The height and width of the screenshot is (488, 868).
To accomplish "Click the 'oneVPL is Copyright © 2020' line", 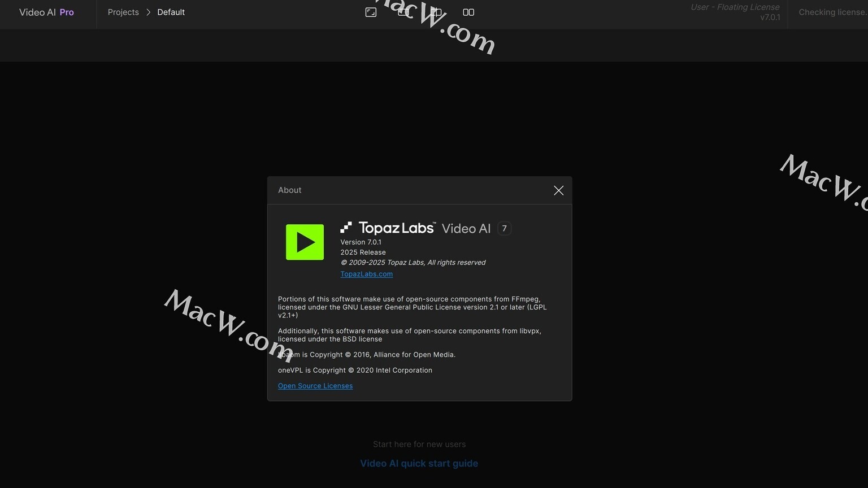I will [x=355, y=371].
